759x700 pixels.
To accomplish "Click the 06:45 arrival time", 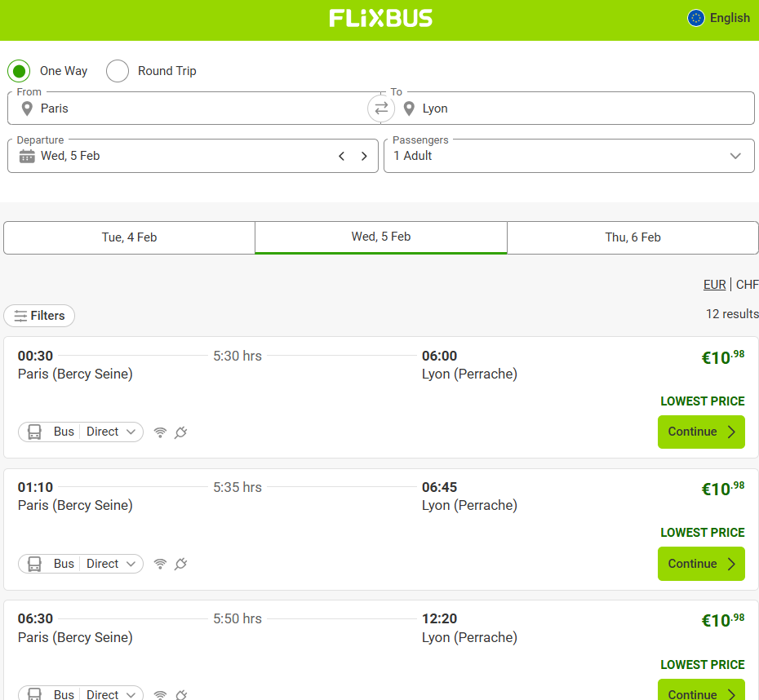I will [439, 487].
